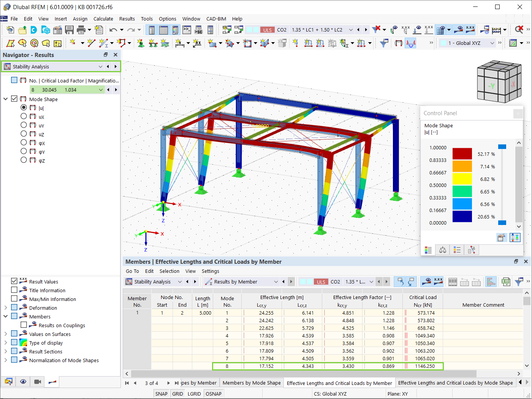Toggle the SNAP status bar button
The image size is (532, 399).
[x=161, y=394]
